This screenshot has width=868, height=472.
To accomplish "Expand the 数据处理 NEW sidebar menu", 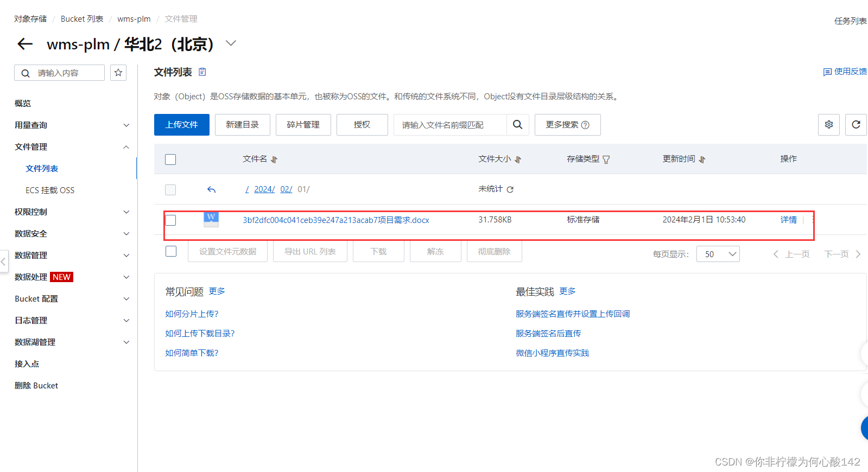I will click(126, 277).
